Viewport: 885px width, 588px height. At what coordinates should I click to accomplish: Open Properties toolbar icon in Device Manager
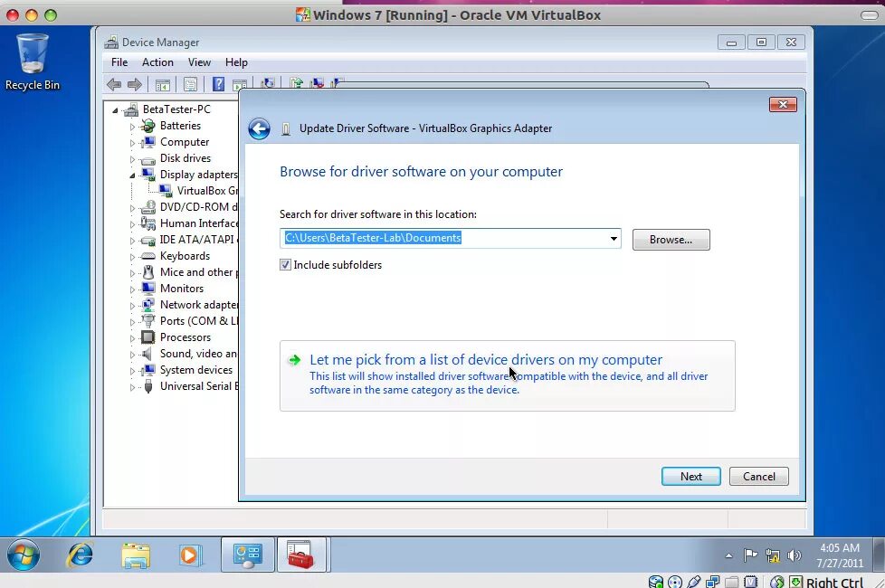(x=190, y=85)
